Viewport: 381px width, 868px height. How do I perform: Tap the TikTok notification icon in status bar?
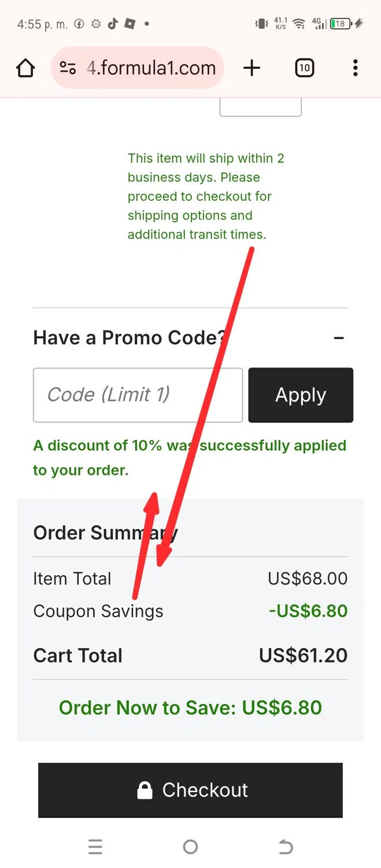[x=113, y=24]
